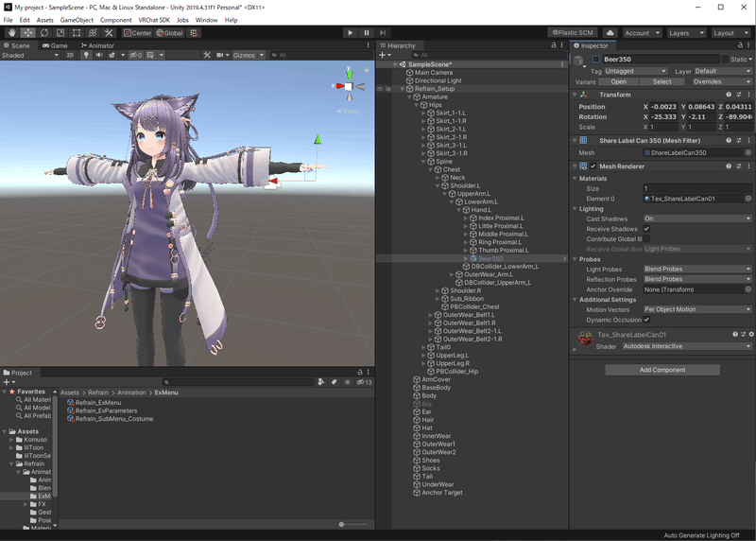The width and height of the screenshot is (756, 541).
Task: Click the create plus icon in Hierarchy
Action: 383,55
